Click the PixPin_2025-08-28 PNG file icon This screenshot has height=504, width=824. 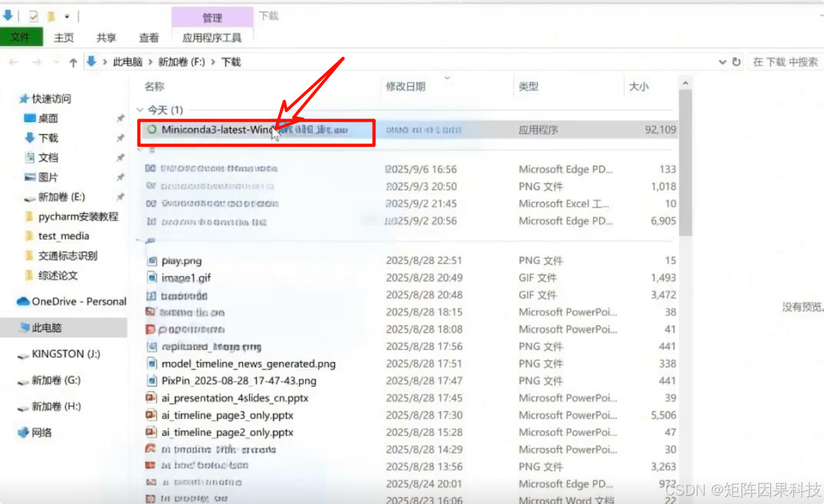tap(151, 380)
